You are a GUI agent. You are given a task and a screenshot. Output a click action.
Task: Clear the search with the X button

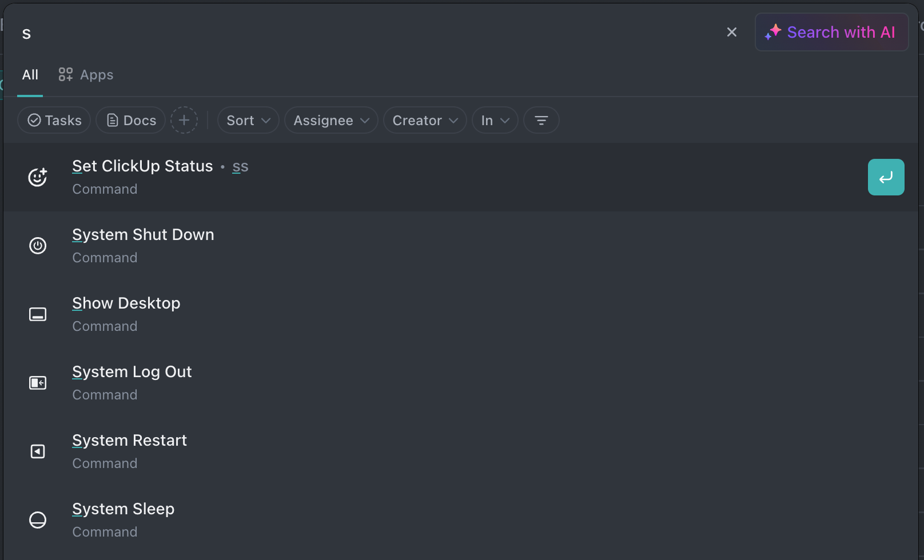point(731,32)
